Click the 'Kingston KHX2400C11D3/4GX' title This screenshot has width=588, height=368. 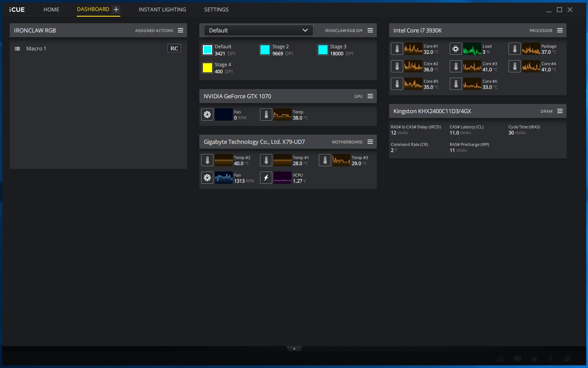432,111
